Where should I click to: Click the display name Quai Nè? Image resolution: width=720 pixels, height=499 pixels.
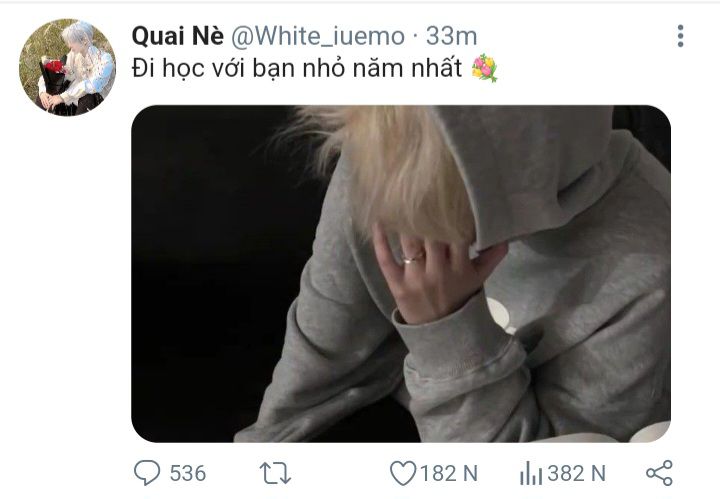[178, 36]
